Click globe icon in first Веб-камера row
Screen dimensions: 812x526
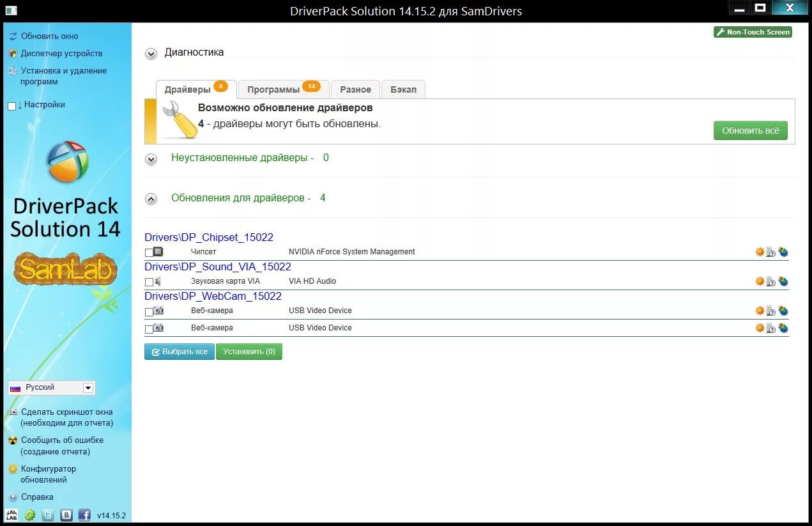(x=783, y=311)
